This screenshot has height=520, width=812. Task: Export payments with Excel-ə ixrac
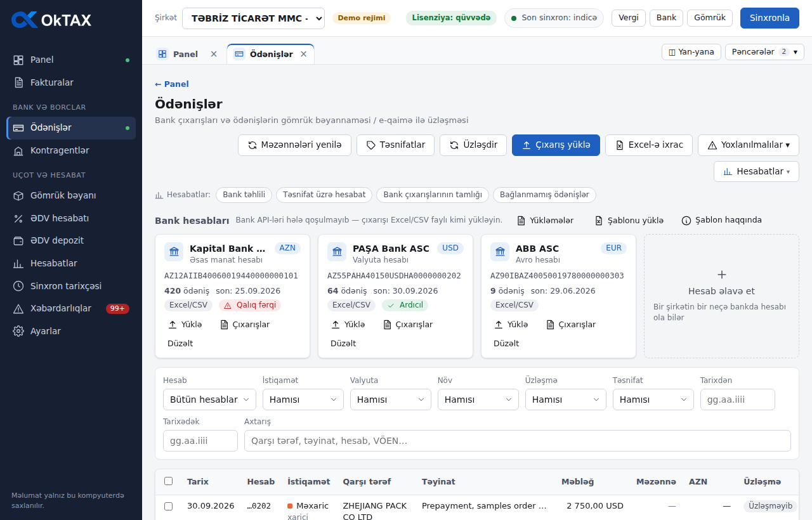click(x=649, y=145)
